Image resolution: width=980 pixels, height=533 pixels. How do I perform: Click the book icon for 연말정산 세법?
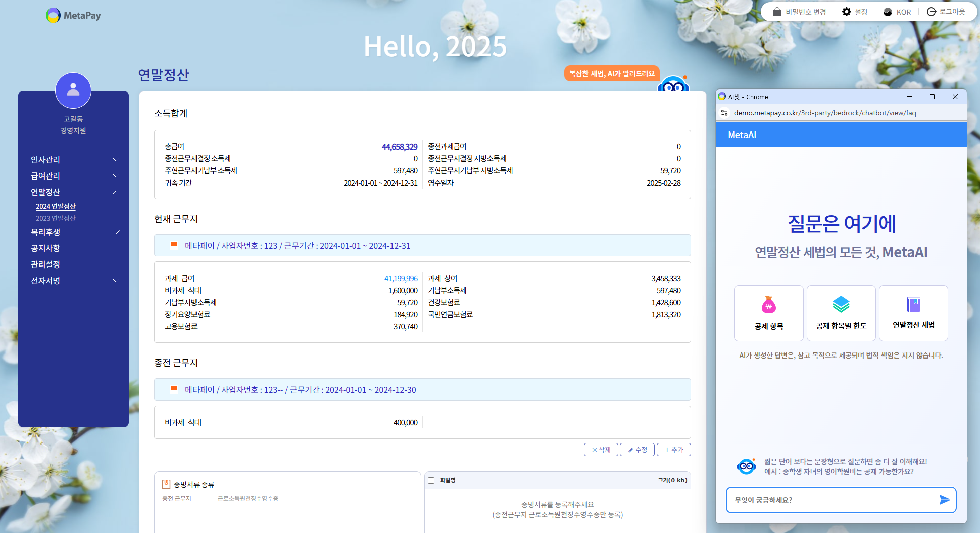[x=914, y=304]
